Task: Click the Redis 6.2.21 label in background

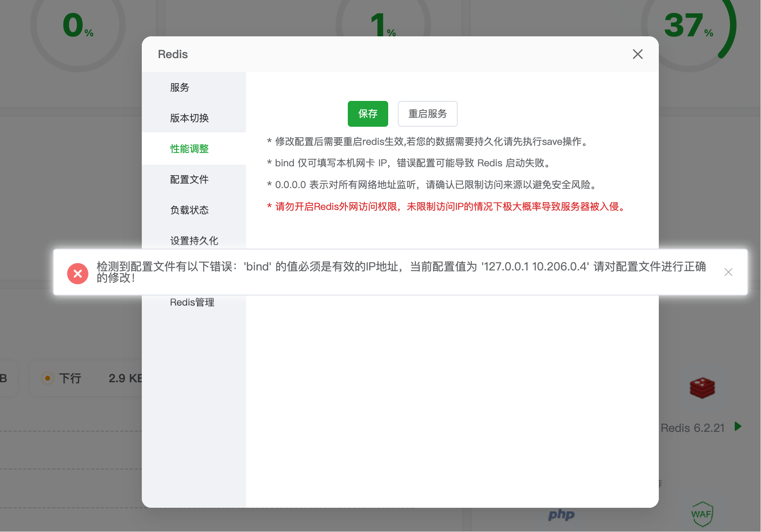Action: (693, 428)
